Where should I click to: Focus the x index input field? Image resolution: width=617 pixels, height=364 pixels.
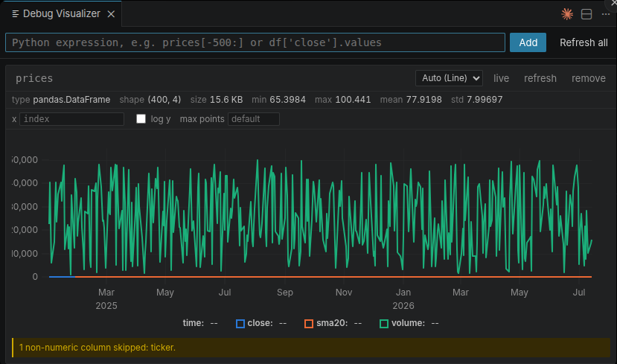point(71,119)
